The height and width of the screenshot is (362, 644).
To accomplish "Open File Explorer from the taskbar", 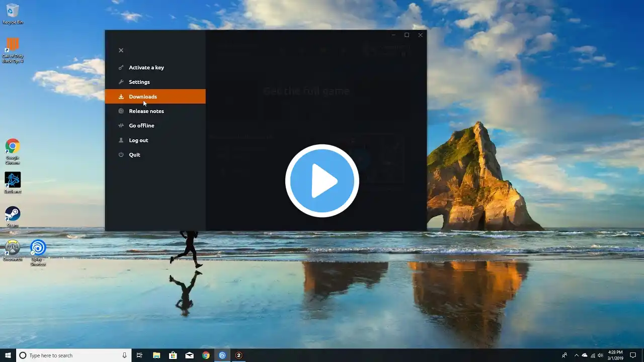I will pos(156,355).
